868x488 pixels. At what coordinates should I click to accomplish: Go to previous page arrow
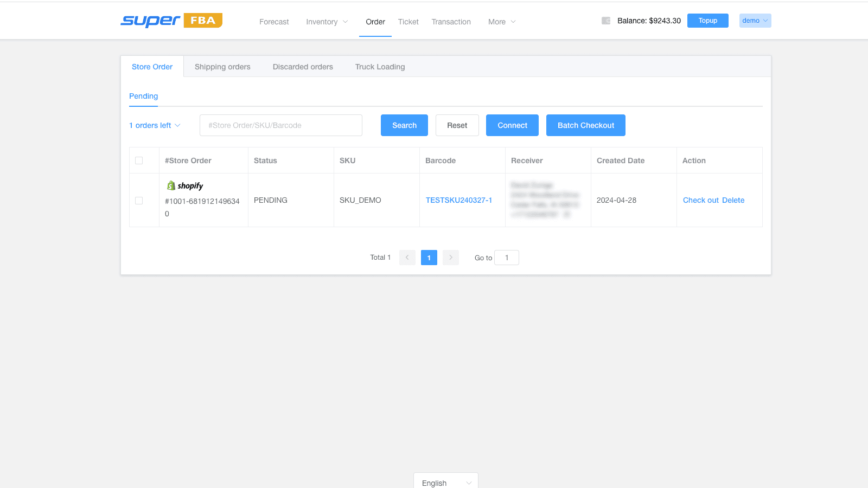click(407, 258)
